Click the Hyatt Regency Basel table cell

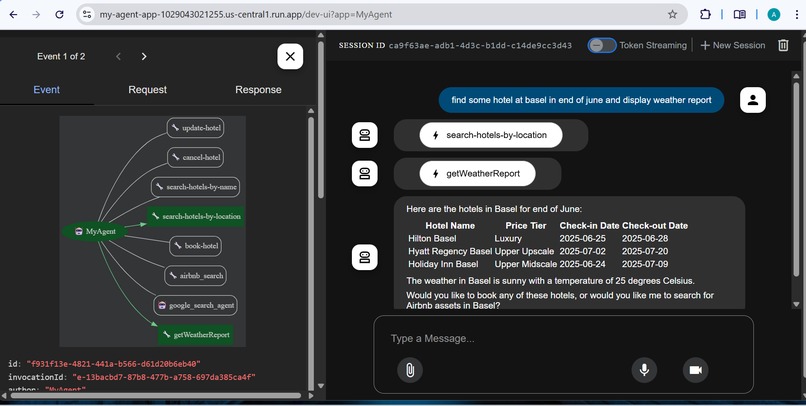tap(450, 251)
